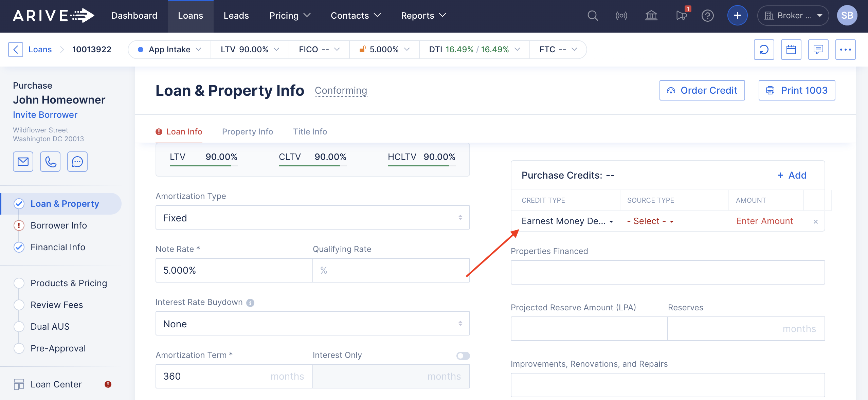Open notifications megaphone icon
The height and width of the screenshot is (400, 868).
tap(681, 16)
